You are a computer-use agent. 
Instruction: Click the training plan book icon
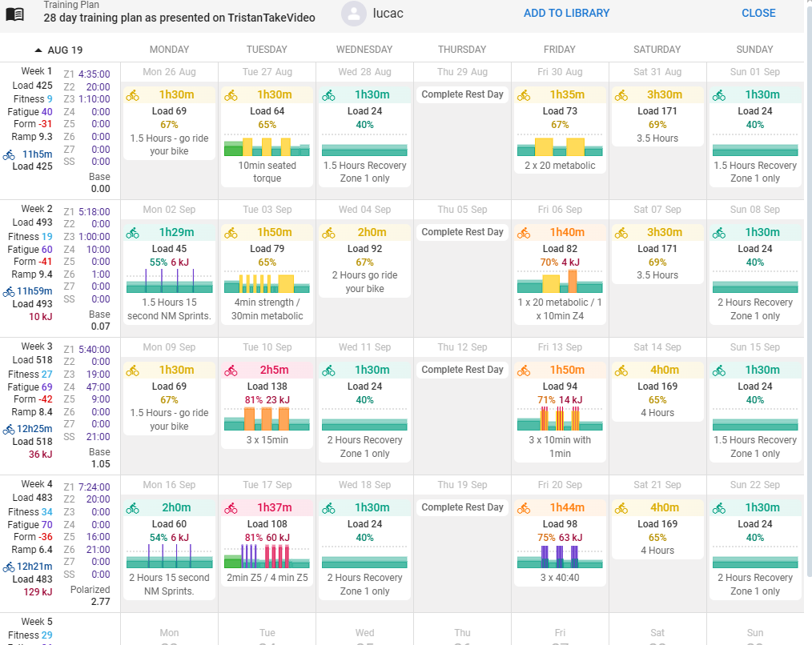pos(14,14)
